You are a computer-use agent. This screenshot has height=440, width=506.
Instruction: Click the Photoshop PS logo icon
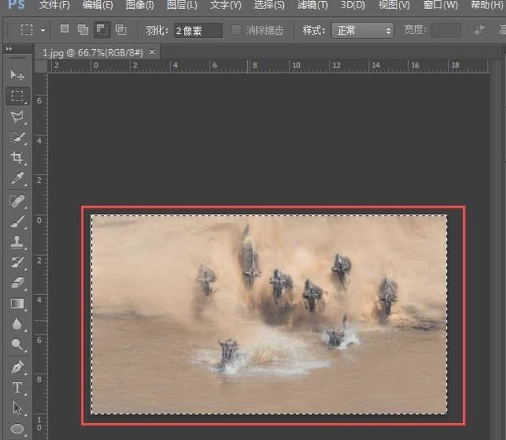click(16, 5)
